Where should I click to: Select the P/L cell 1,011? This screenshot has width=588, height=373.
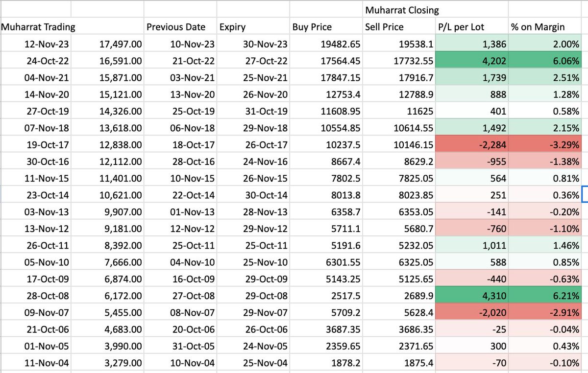point(471,244)
